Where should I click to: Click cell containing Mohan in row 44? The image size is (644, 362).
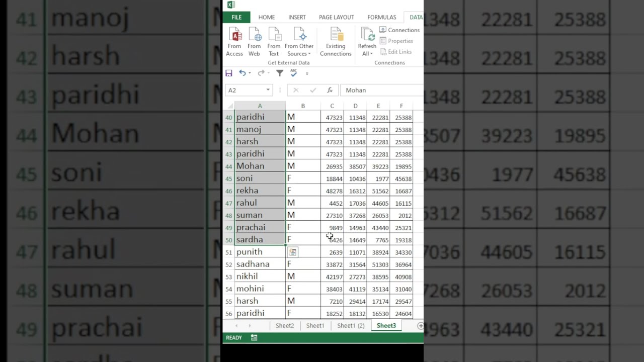(x=260, y=166)
